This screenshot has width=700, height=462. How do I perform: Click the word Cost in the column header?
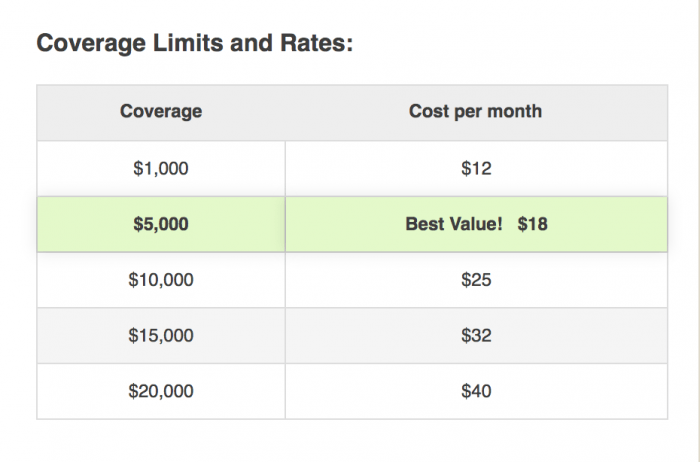(427, 112)
